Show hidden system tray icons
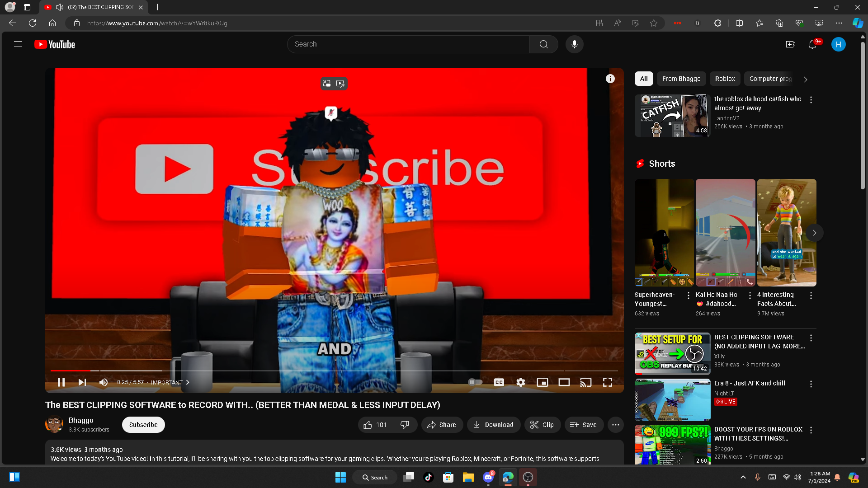This screenshot has height=488, width=868. tap(743, 477)
